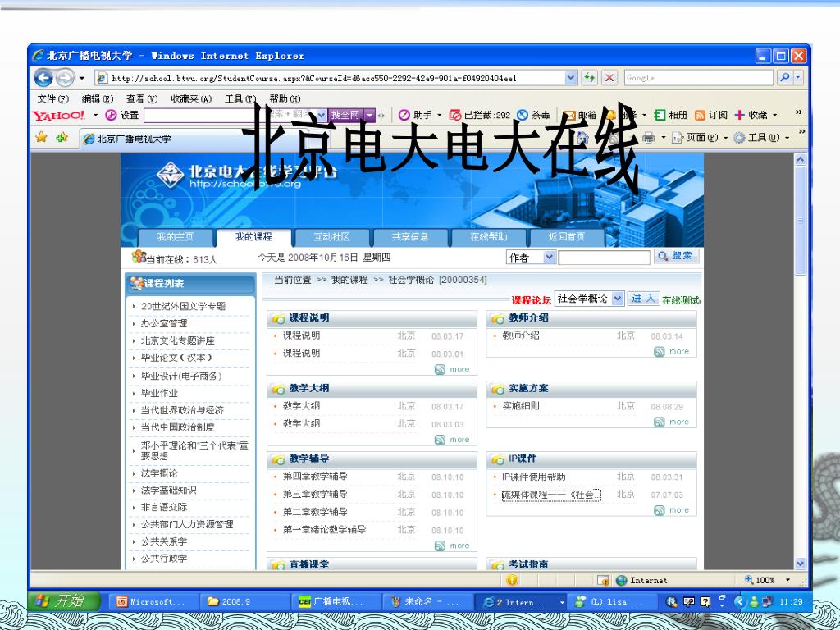Open the 编辑(E) menu
The image size is (840, 630).
[x=98, y=98]
